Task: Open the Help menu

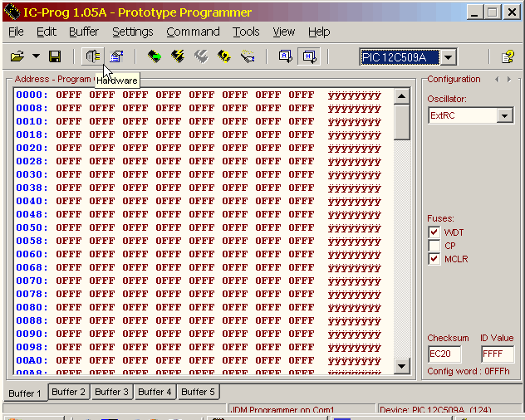Action: (319, 32)
